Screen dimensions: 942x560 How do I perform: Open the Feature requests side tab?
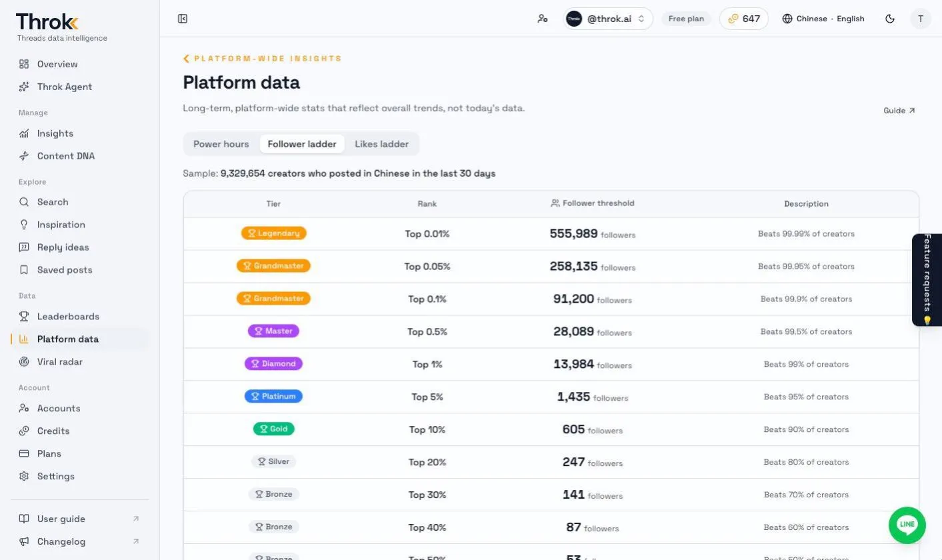pyautogui.click(x=927, y=280)
